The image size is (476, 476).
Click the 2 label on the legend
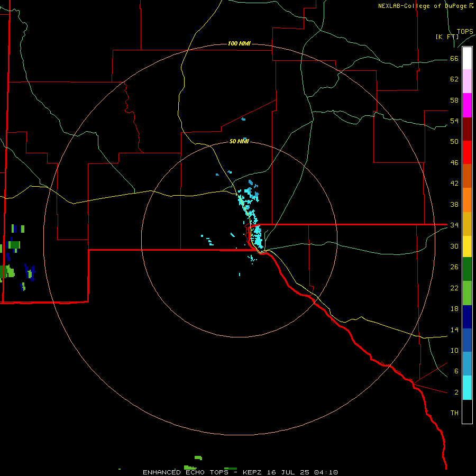pos(456,392)
